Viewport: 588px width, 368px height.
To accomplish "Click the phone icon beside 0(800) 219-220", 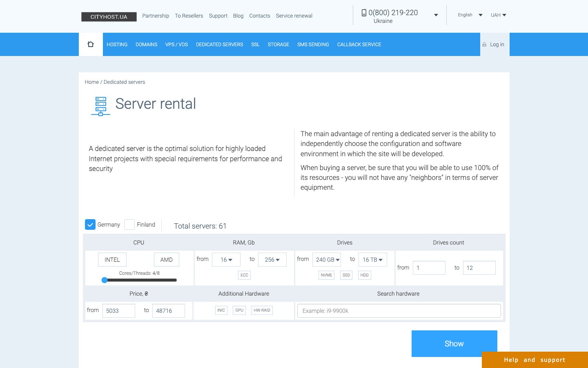I will click(x=364, y=13).
